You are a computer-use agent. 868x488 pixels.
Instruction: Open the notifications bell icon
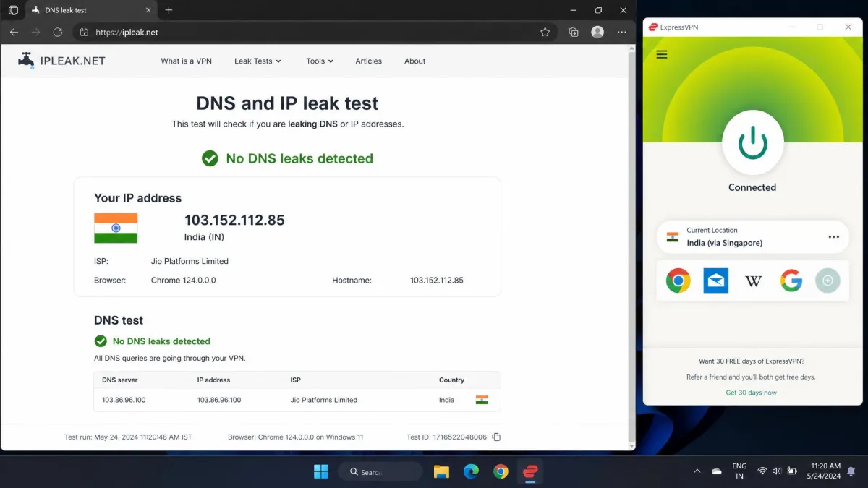(851, 471)
